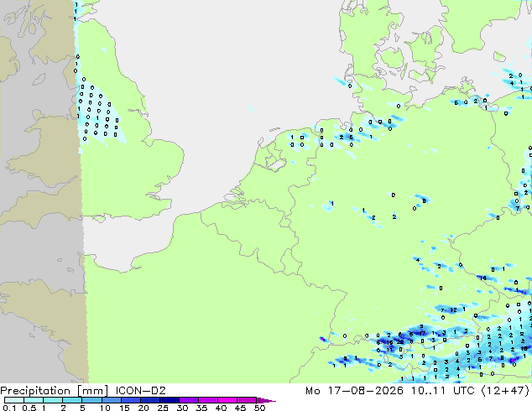Pick the legend swatch between 45 and 50
Viewport: 532px width, 411px height.
[247, 400]
